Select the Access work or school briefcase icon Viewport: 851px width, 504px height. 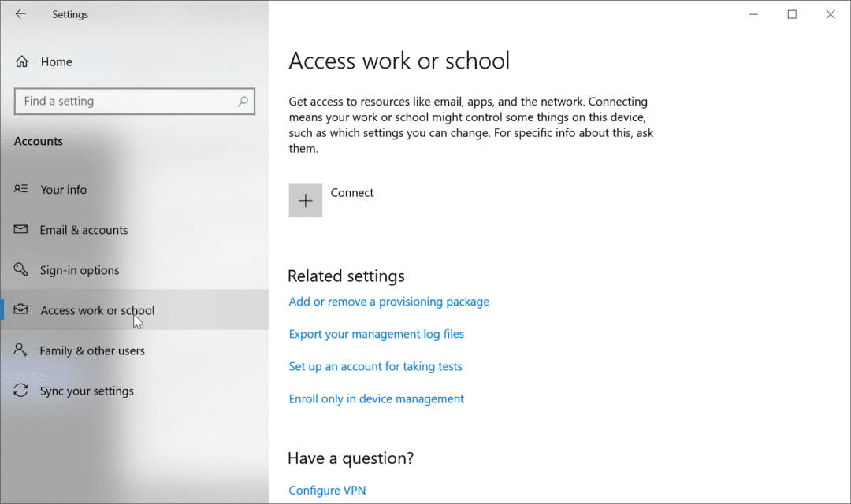(22, 309)
